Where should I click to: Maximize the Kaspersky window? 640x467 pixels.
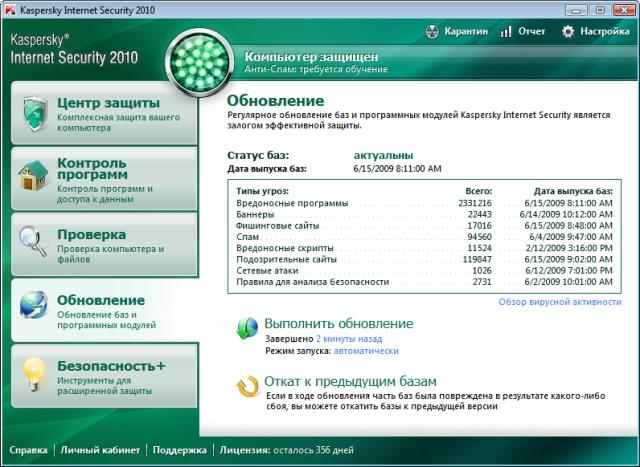pyautogui.click(x=600, y=10)
